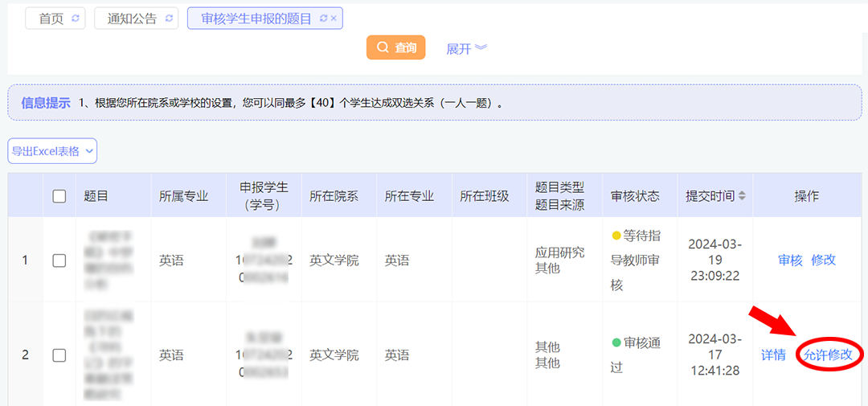Close the 审核学生申报的题目 tab
The image size is (868, 406).
pos(334,18)
